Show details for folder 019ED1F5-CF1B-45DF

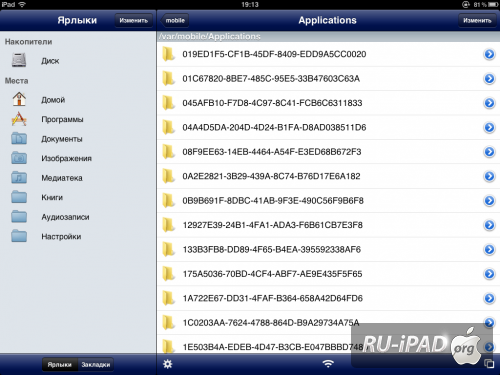click(x=489, y=54)
